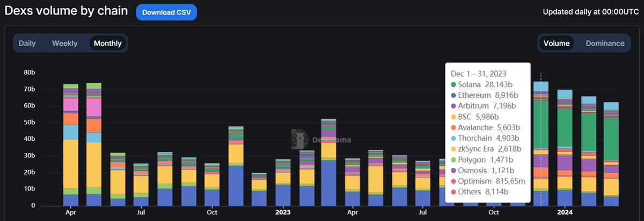Click the December 2023 highlighted bar
The height and width of the screenshot is (221, 644).
tap(540, 144)
